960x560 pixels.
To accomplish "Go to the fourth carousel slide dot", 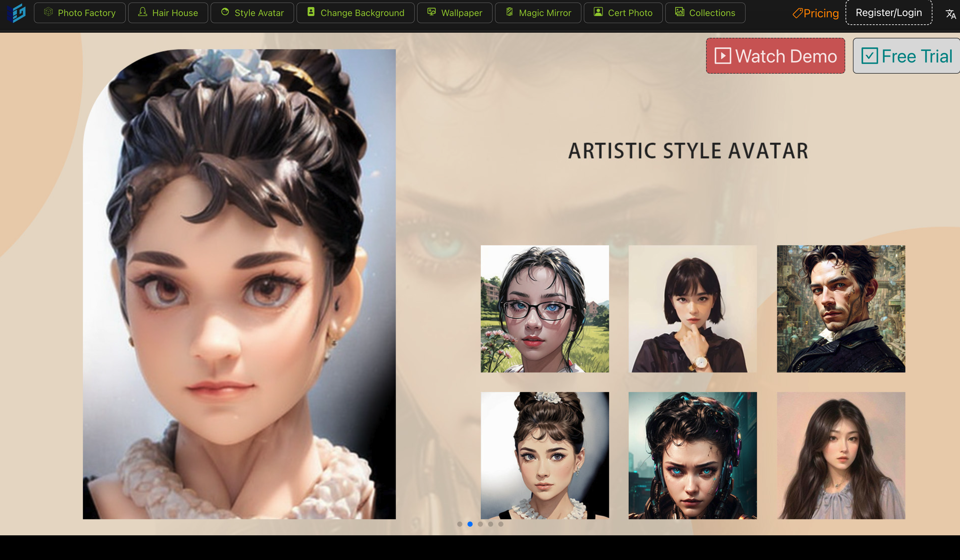I will 491,524.
